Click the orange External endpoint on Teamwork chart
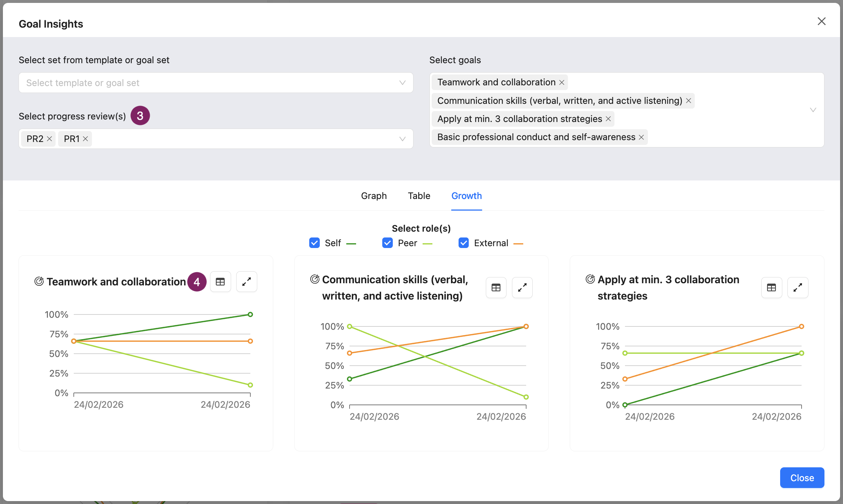This screenshot has width=843, height=504. [250, 341]
